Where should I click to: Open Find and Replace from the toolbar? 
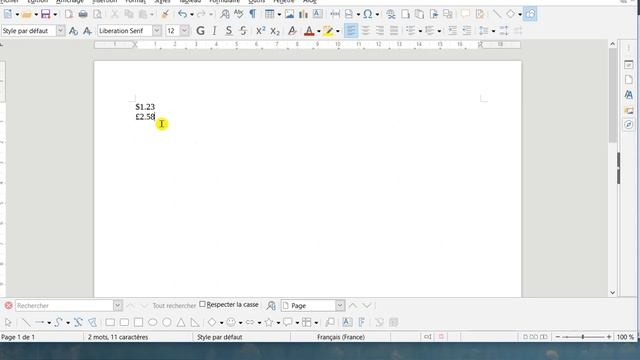tap(225, 14)
